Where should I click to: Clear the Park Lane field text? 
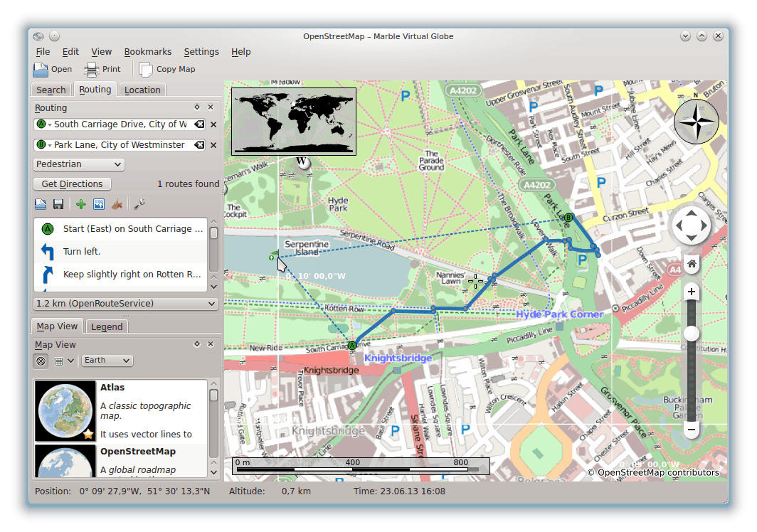(x=199, y=145)
